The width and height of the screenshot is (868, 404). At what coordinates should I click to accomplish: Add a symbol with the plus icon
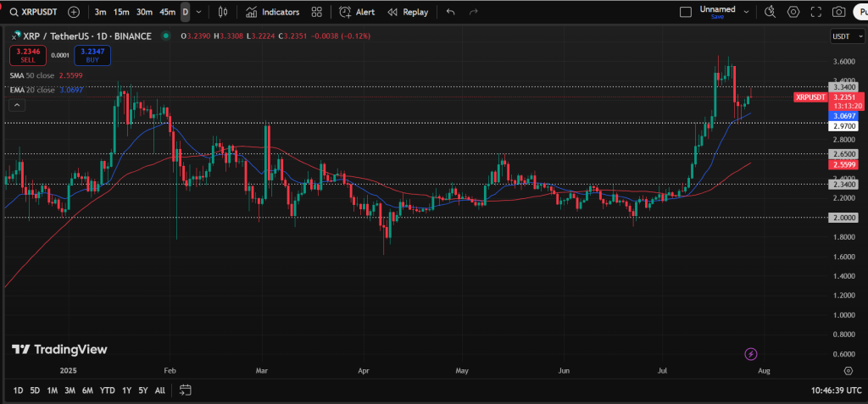(x=74, y=12)
